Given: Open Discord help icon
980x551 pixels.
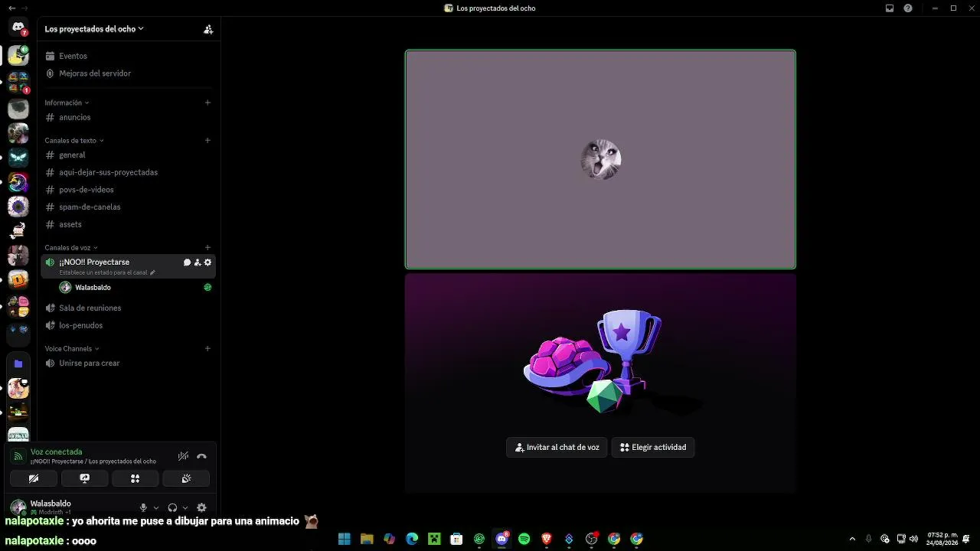Looking at the screenshot, I should pos(908,8).
